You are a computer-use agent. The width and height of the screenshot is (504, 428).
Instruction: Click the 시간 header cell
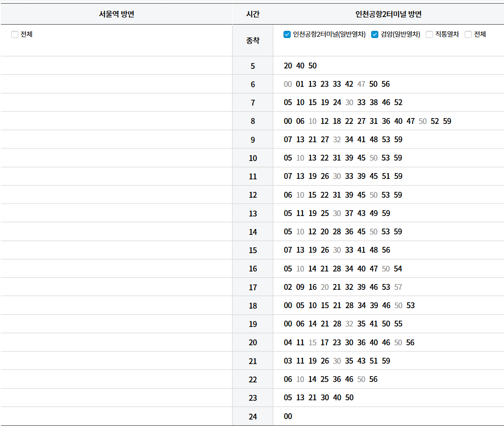point(253,14)
